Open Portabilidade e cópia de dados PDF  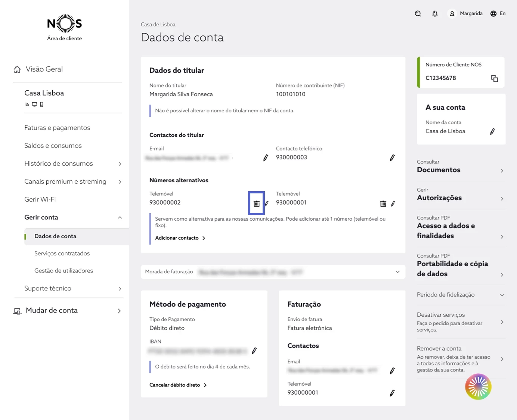pyautogui.click(x=461, y=265)
